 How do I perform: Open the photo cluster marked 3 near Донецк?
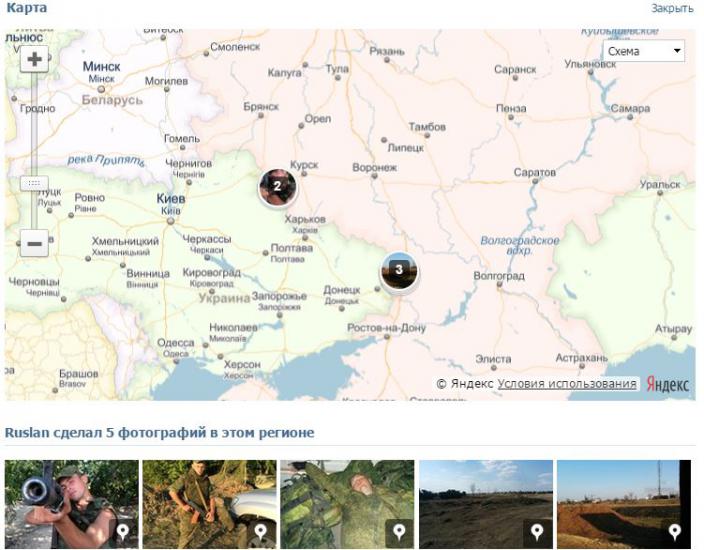click(399, 270)
